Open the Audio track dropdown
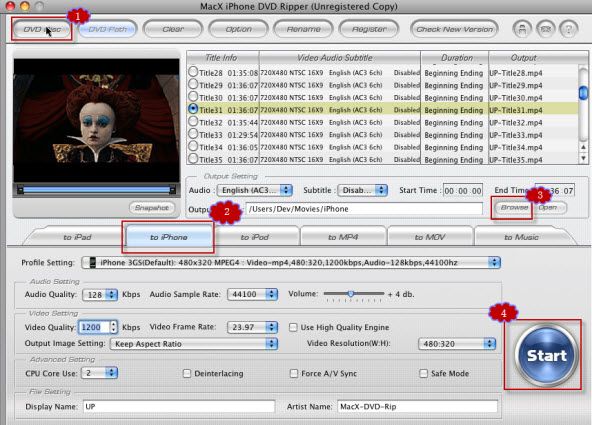Viewport: 592px width, 425px height. (x=255, y=190)
